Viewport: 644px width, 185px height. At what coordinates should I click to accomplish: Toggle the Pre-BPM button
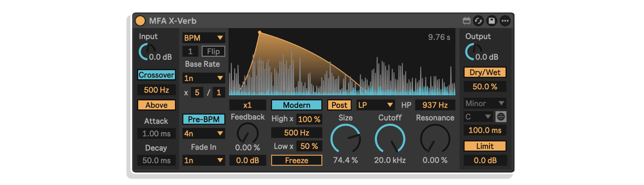click(x=204, y=119)
